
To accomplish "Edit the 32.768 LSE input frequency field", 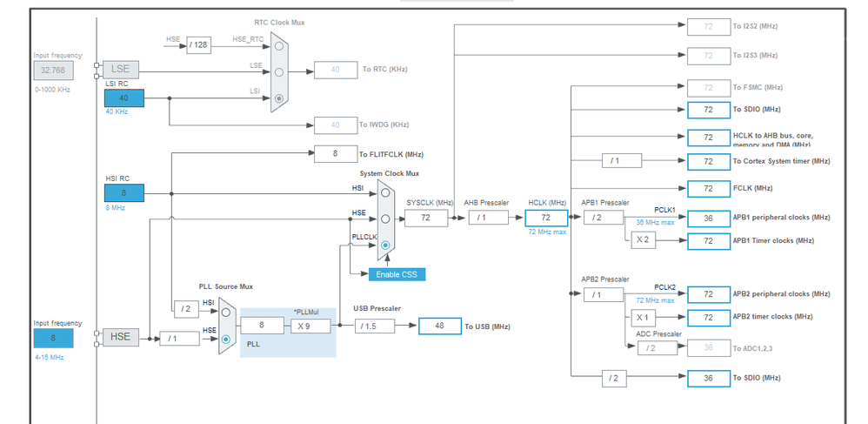I will pyautogui.click(x=53, y=71).
